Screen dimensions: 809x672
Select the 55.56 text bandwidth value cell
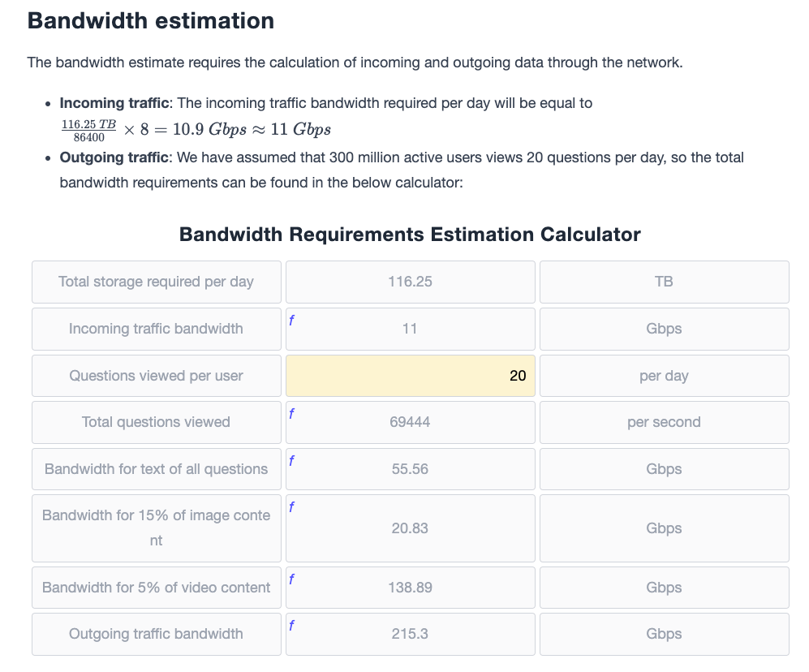410,469
